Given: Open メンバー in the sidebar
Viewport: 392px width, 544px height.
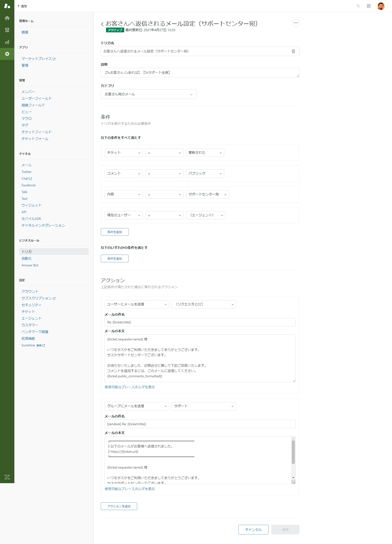Looking at the screenshot, I should [28, 92].
